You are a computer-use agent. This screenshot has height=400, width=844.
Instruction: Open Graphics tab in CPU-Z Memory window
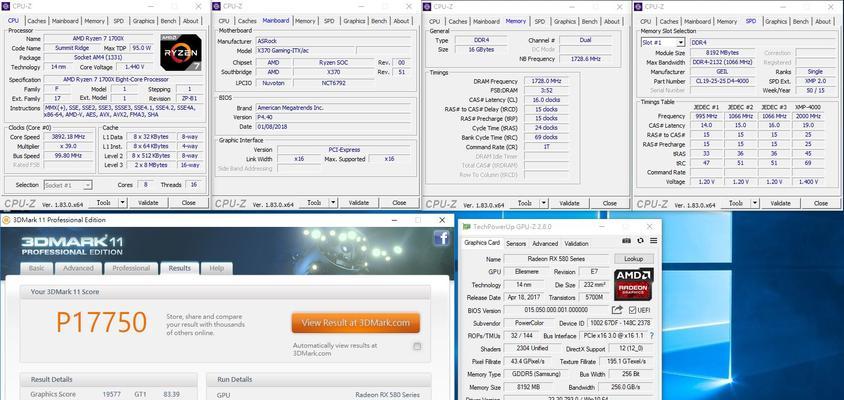point(565,21)
